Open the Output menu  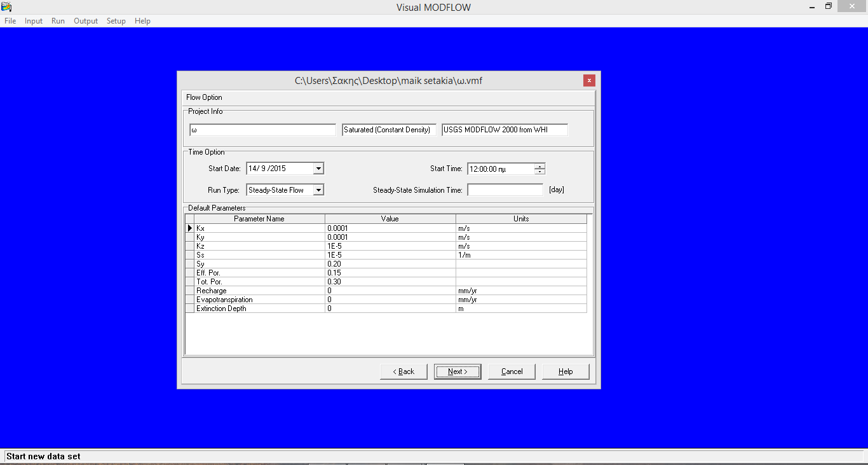[86, 21]
